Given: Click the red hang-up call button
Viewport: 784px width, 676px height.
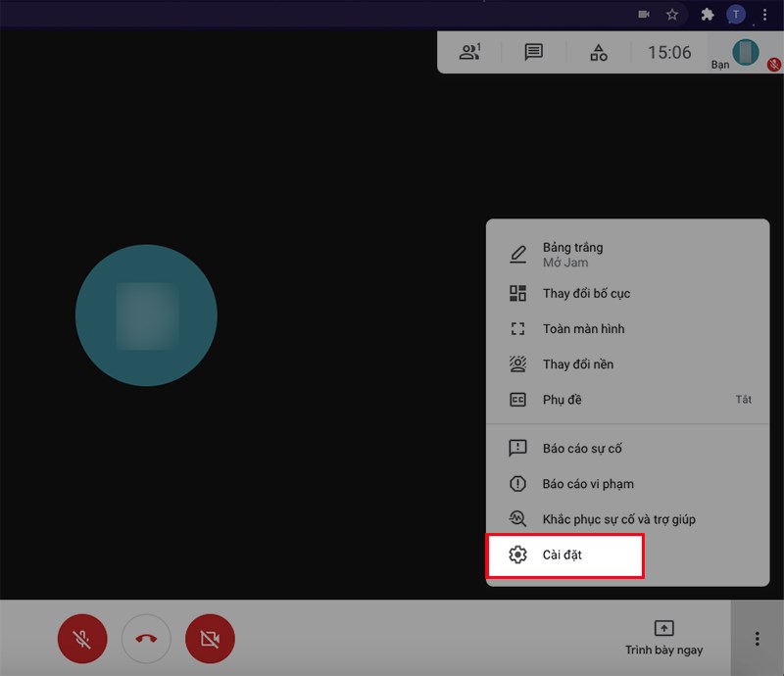Looking at the screenshot, I should 146,639.
